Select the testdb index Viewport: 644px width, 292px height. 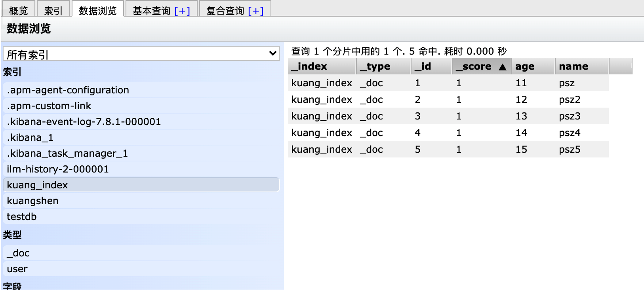[141, 217]
